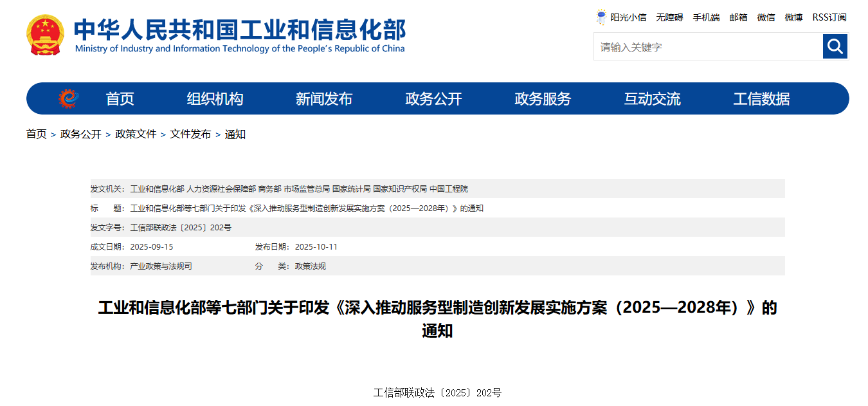868x406 pixels.
Task: Open the 邮箱 mailbox link
Action: (x=738, y=17)
